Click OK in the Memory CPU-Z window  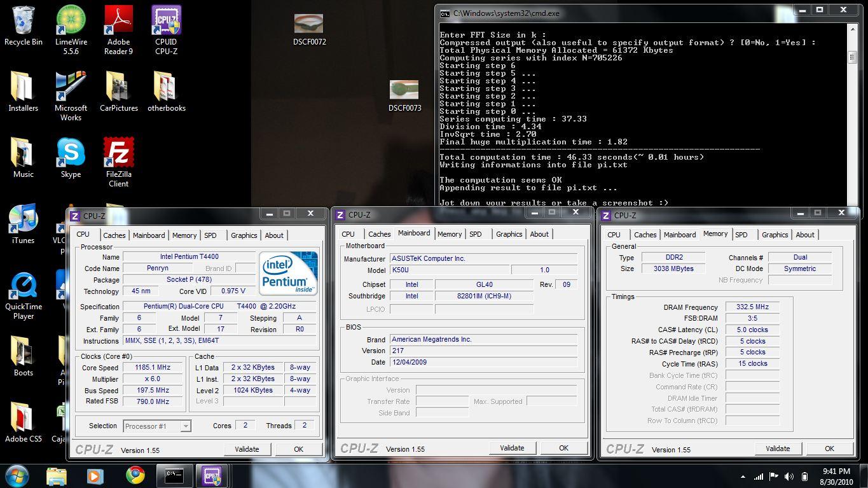click(x=829, y=449)
